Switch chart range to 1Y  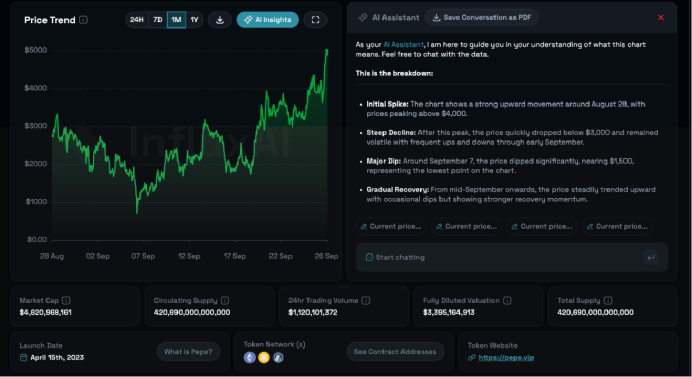[194, 20]
